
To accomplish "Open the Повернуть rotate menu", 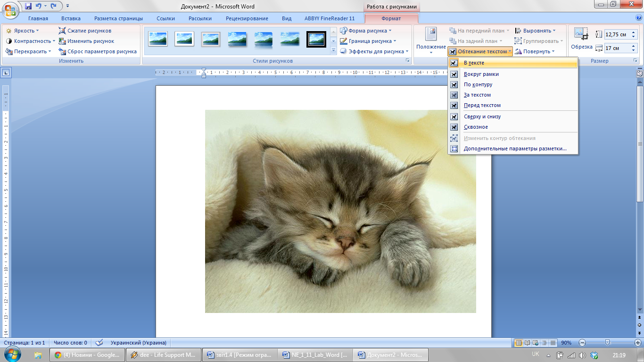I will pos(535,51).
